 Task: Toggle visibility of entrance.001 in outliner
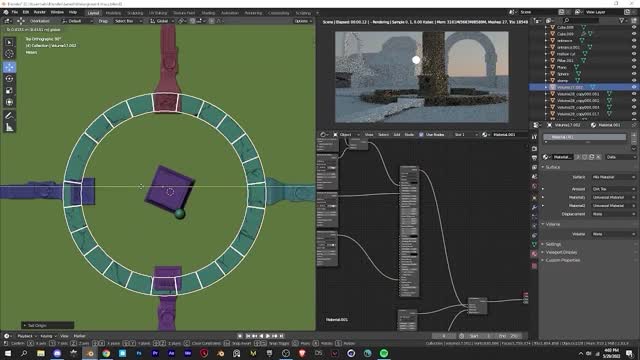tap(634, 47)
